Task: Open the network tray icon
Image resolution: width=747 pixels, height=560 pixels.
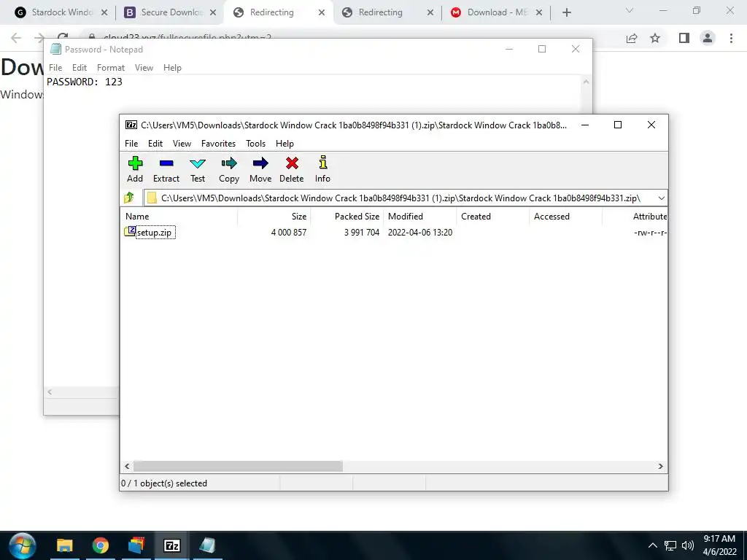Action: [670, 545]
